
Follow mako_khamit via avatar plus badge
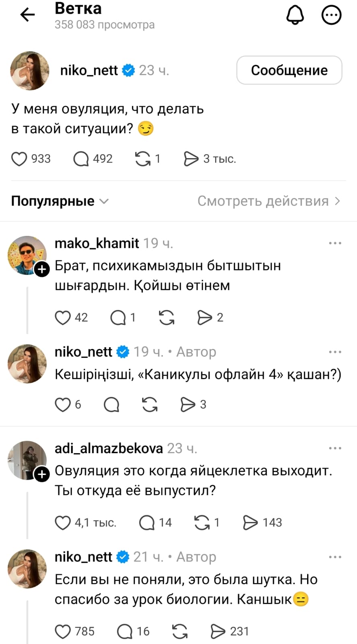click(42, 270)
